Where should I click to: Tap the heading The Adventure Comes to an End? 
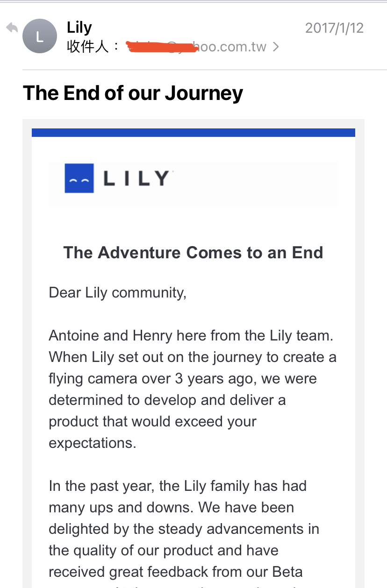(193, 253)
